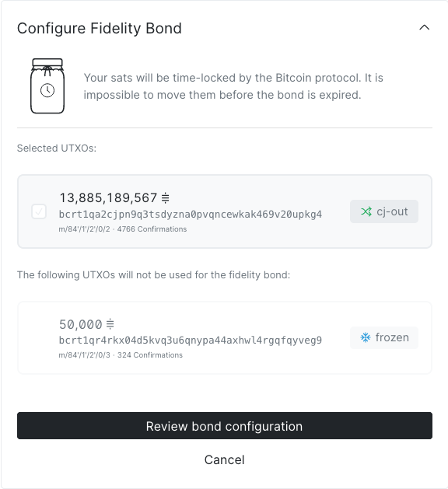The height and width of the screenshot is (489, 448).
Task: Toggle the checkbox for 13,885,189,567 UTXO
Action: pos(39,211)
